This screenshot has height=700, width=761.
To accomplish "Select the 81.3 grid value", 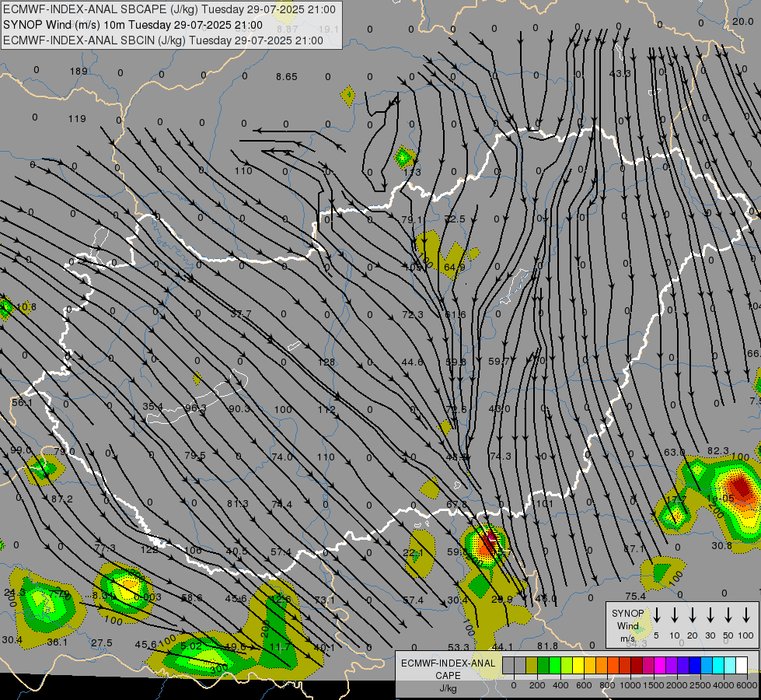I will tap(238, 504).
